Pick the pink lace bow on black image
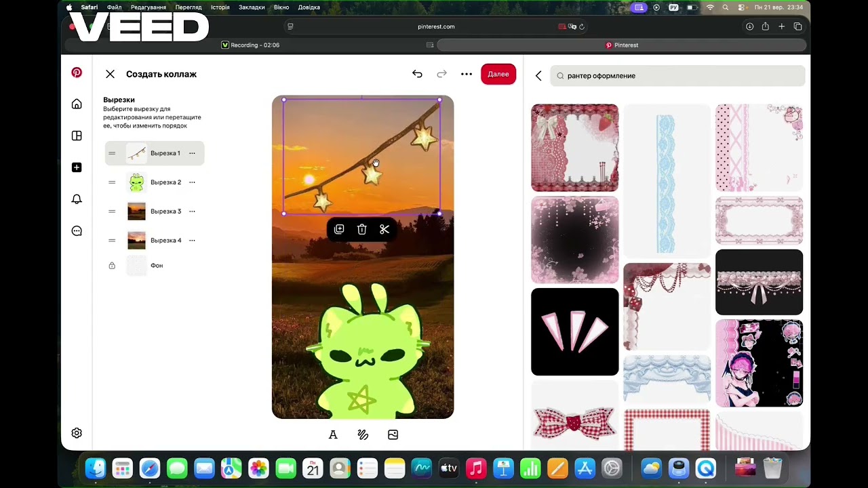This screenshot has height=488, width=868. [759, 283]
